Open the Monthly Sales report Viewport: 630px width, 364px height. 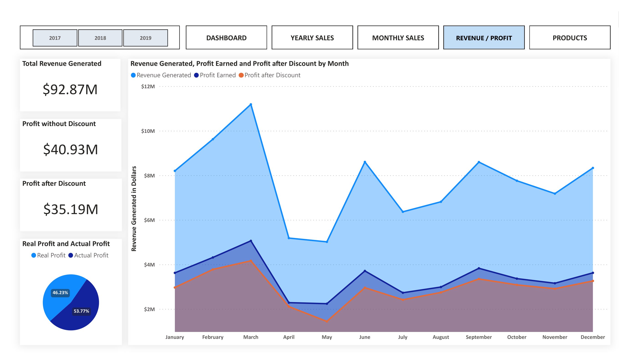click(x=398, y=38)
